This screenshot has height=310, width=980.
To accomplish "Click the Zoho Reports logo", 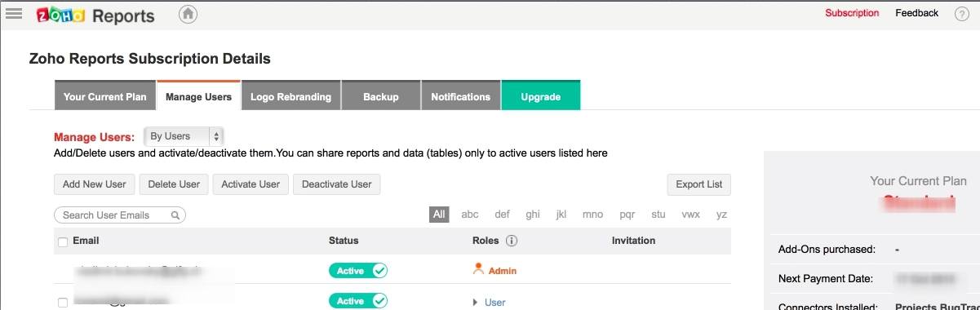I will tap(95, 15).
